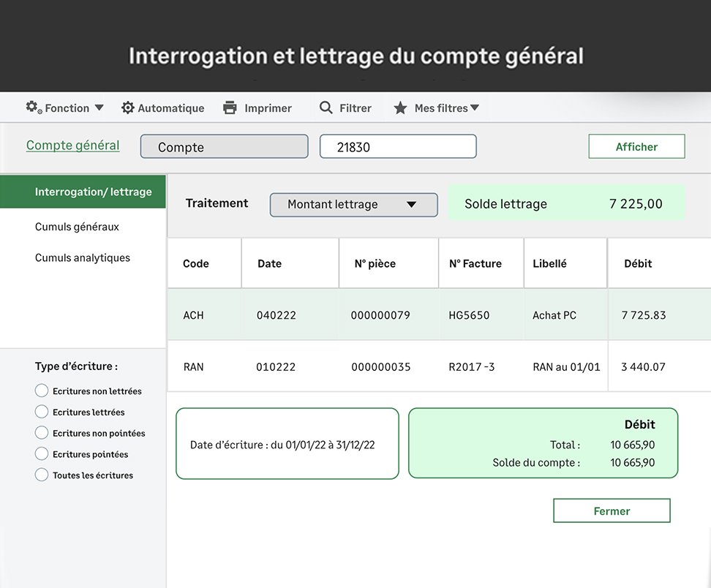Expand the Fonction dropdown arrow
This screenshot has width=711, height=588.
99,108
